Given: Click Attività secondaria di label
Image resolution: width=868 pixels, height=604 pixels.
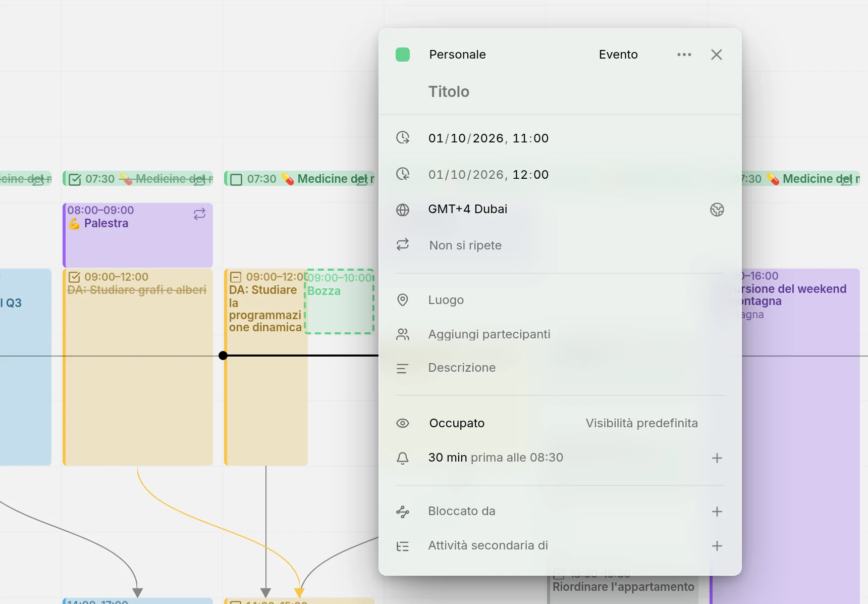Looking at the screenshot, I should (488, 545).
